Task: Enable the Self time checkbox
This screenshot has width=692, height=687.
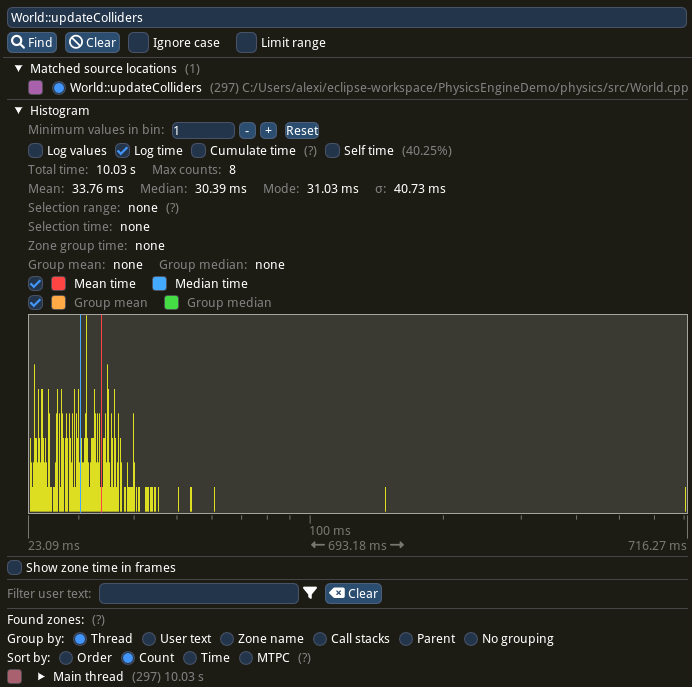Action: [332, 150]
